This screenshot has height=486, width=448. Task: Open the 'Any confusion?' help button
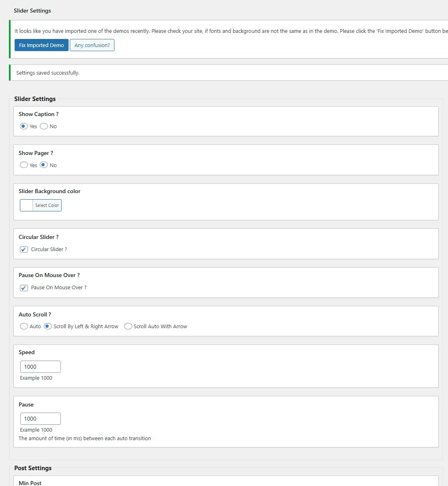92,45
